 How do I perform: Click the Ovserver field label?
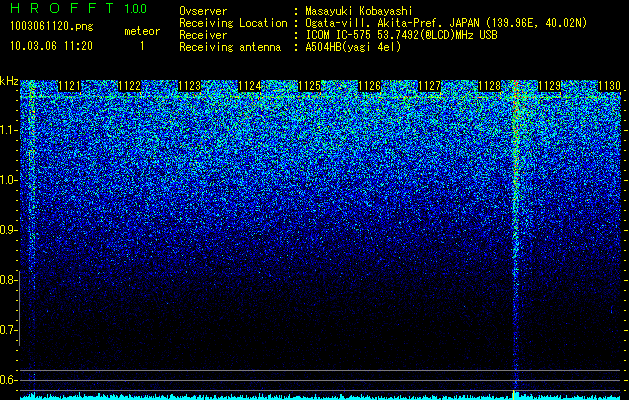tap(203, 11)
